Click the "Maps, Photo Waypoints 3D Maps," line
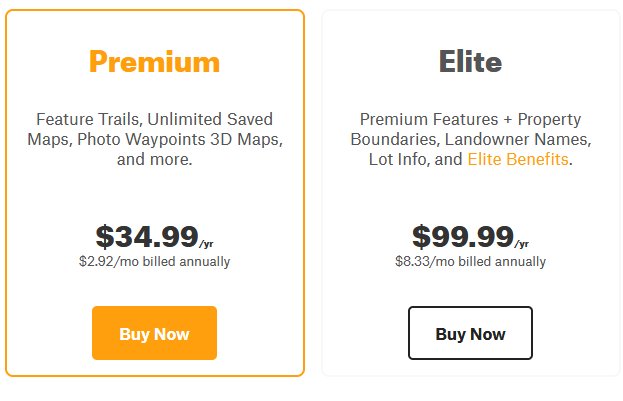Viewport: 623px width, 401px height. [x=155, y=139]
